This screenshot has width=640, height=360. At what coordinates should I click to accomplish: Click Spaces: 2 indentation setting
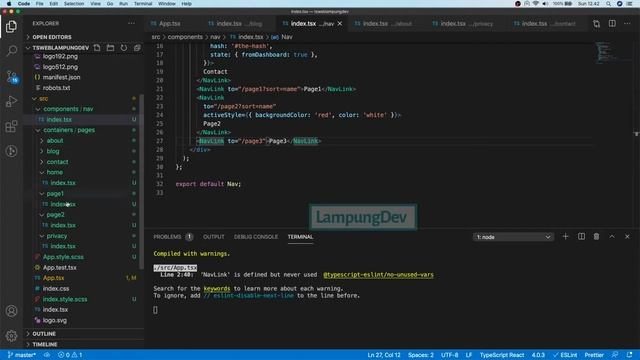click(x=421, y=355)
